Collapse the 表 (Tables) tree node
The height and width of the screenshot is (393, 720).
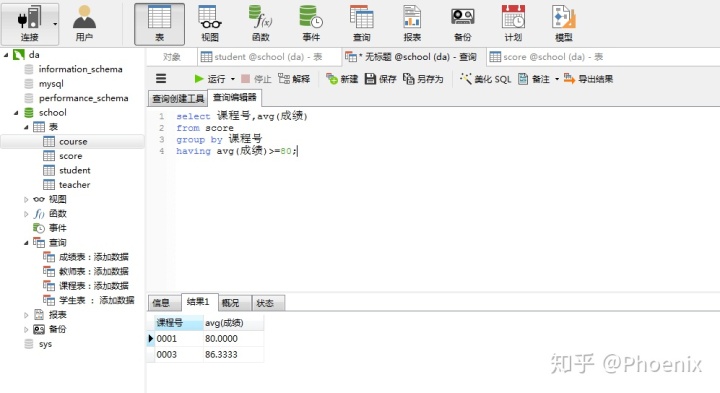point(26,127)
